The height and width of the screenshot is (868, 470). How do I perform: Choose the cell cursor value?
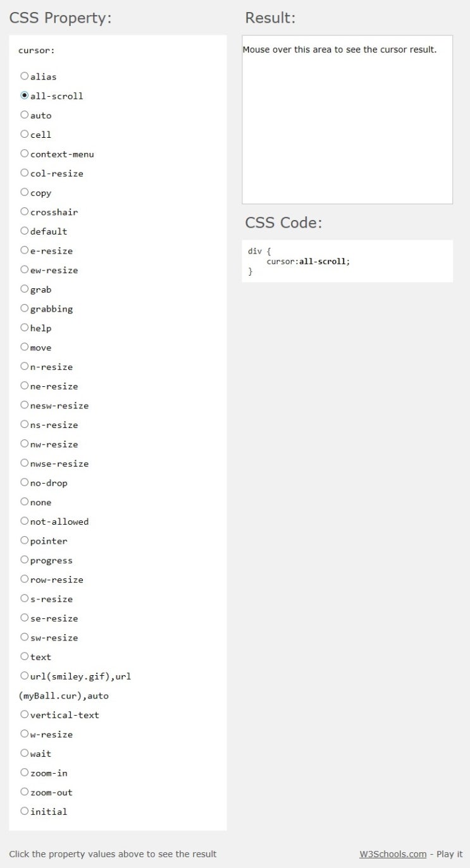(x=24, y=133)
